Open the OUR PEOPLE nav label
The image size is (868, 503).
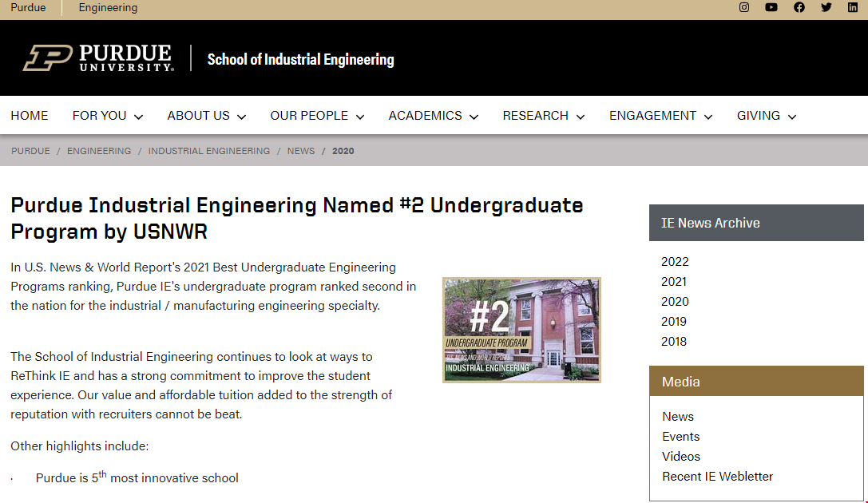[x=309, y=116]
